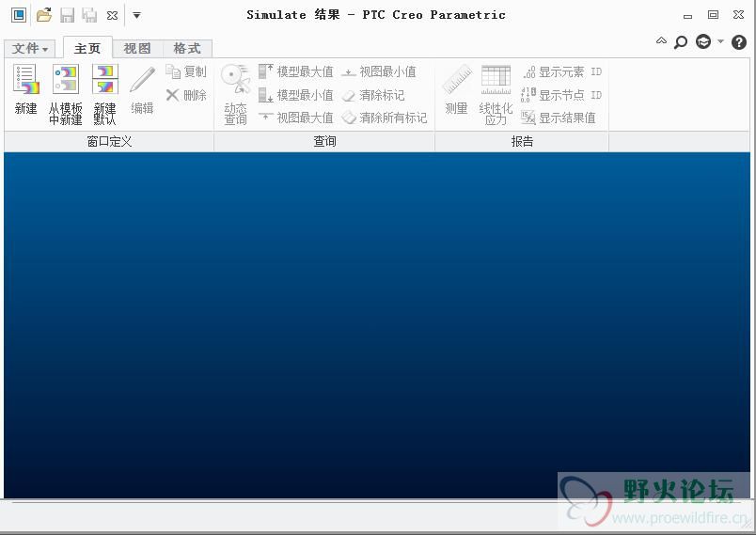Click the 窗口定义 group label
The image size is (756, 535).
[109, 141]
